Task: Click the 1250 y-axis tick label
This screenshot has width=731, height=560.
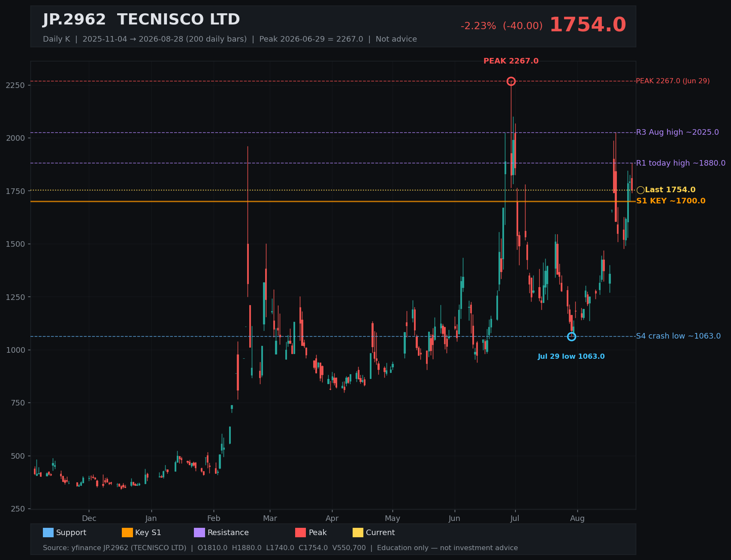Action: tap(15, 297)
